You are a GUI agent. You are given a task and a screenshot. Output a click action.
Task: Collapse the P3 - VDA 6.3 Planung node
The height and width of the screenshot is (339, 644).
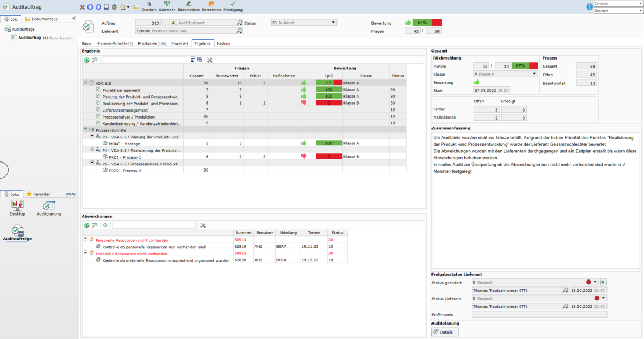(92, 136)
